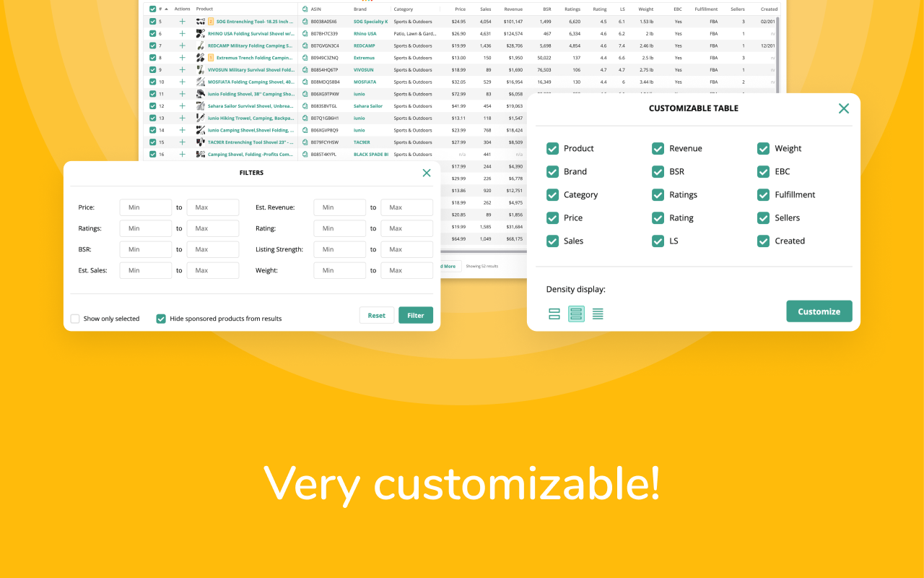The height and width of the screenshot is (578, 924).
Task: Click the plus icon in the REDCAMP Military row
Action: click(182, 46)
